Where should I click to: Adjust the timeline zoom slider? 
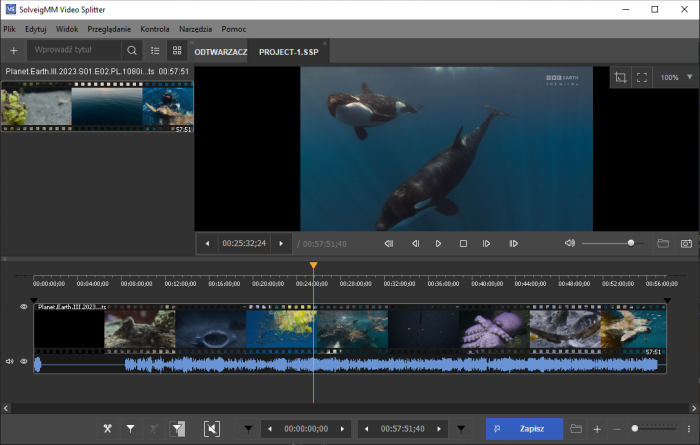coord(654,428)
